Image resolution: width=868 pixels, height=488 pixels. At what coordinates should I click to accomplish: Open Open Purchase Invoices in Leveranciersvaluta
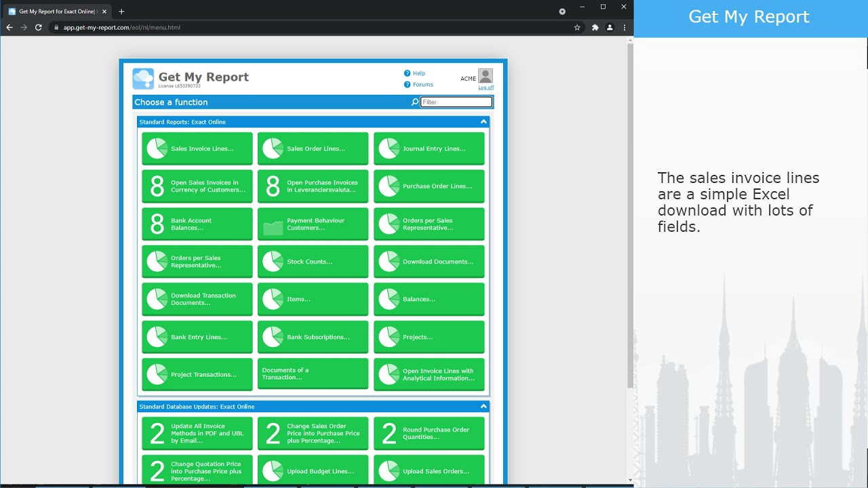coord(313,186)
